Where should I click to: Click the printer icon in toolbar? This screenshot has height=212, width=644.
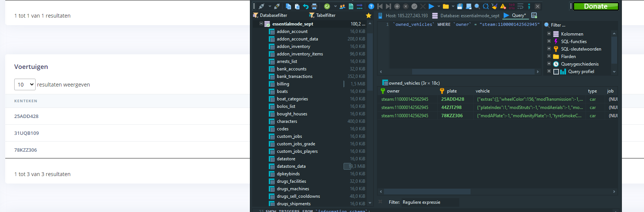click(314, 6)
